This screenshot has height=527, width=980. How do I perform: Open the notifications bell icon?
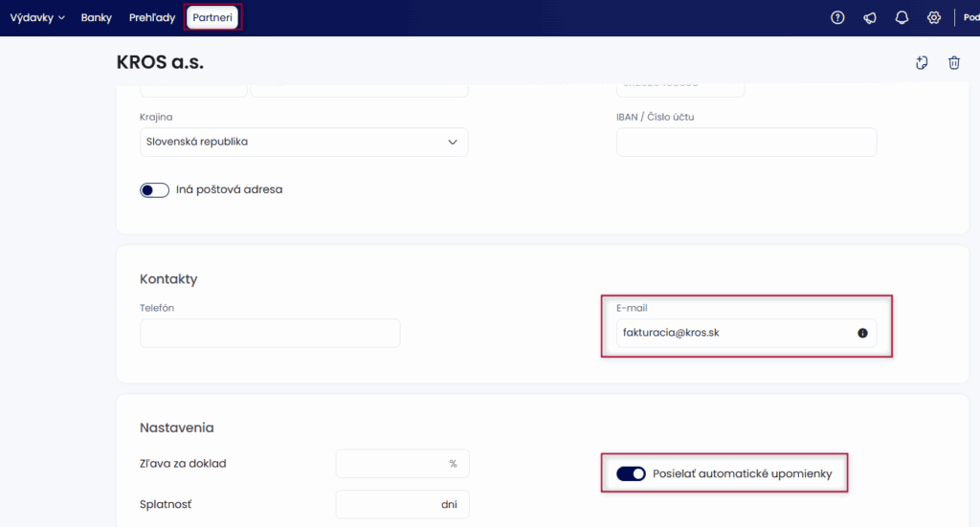point(902,17)
